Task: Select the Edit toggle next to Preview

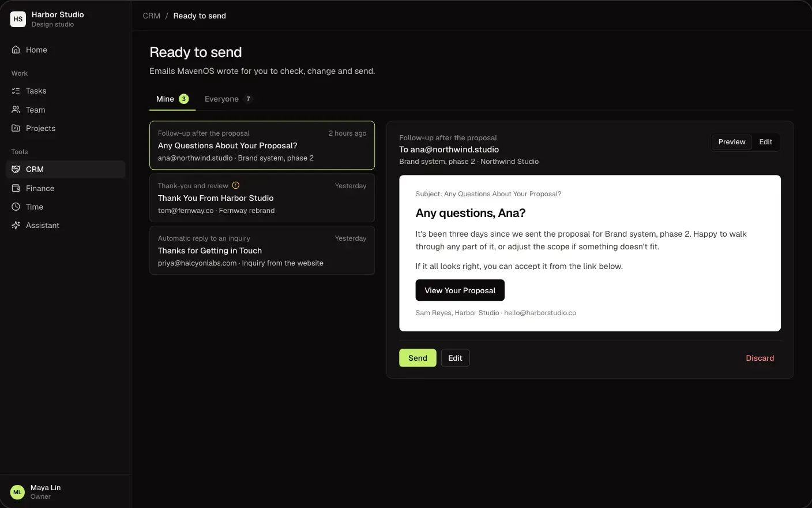Action: [x=765, y=142]
